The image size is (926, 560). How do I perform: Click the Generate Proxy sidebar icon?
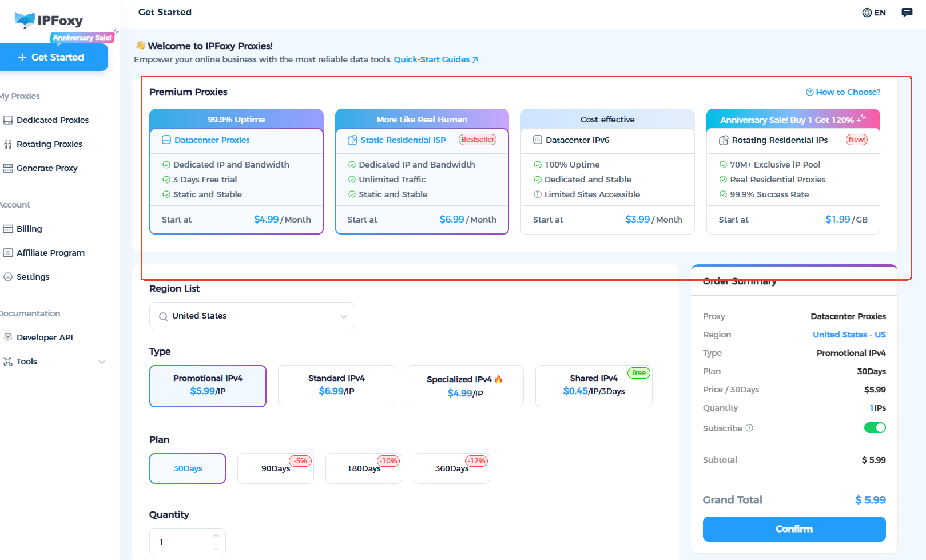(x=8, y=168)
